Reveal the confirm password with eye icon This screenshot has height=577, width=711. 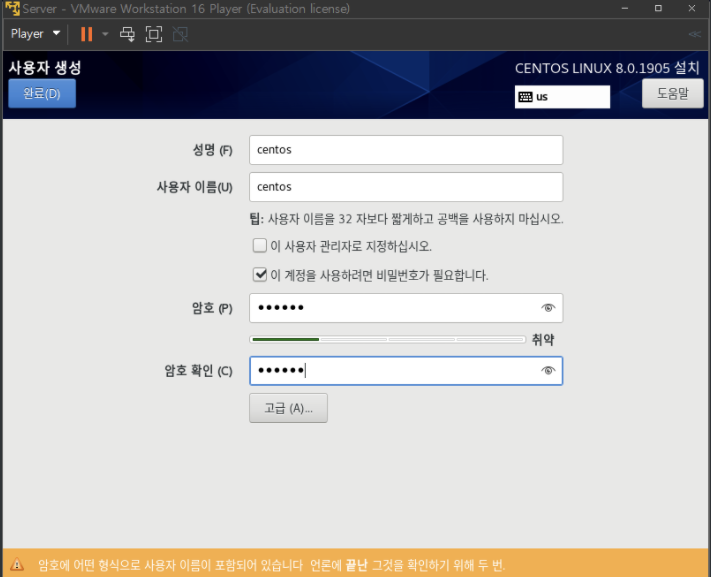[548, 371]
